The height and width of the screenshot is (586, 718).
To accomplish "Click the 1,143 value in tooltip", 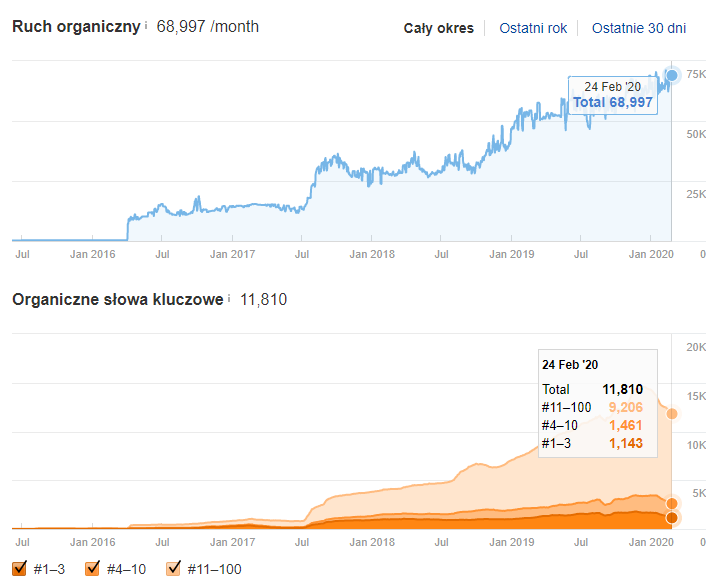I will coord(626,443).
